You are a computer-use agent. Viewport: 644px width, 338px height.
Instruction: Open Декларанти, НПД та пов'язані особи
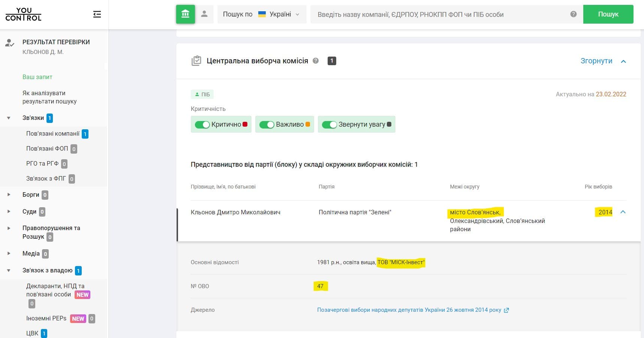point(55,290)
